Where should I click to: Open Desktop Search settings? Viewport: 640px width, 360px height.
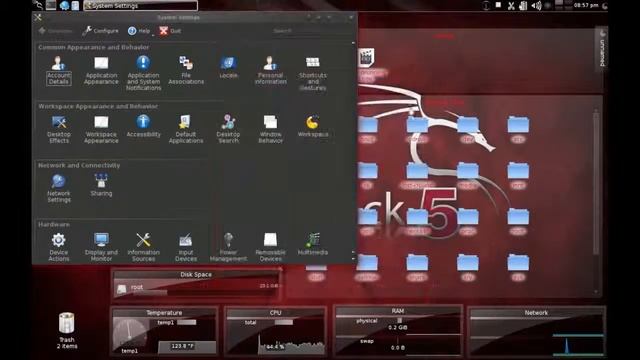tap(228, 129)
